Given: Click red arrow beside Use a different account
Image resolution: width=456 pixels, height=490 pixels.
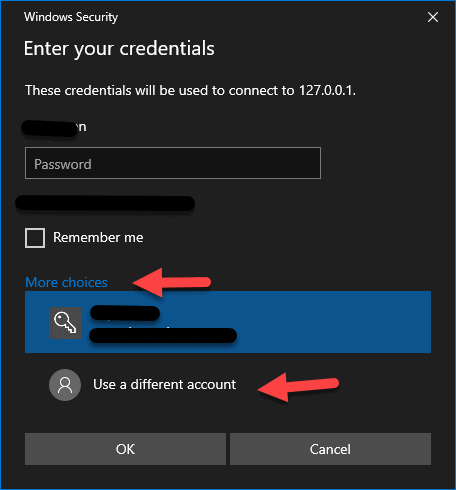Looking at the screenshot, I should coord(298,387).
